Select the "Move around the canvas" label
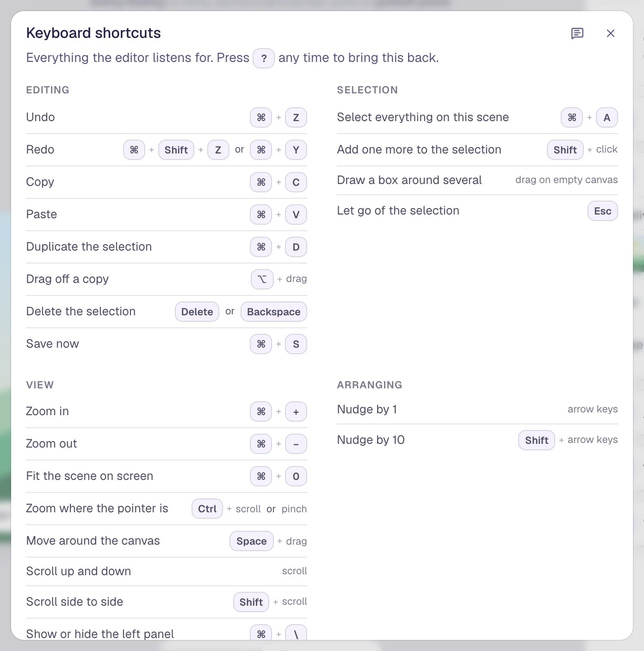 pos(93,540)
